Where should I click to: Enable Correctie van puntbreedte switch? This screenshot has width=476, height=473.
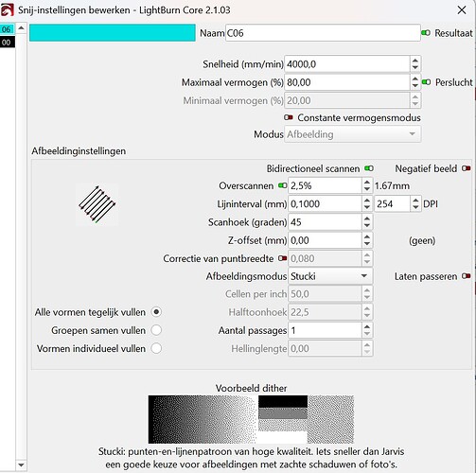[283, 258]
